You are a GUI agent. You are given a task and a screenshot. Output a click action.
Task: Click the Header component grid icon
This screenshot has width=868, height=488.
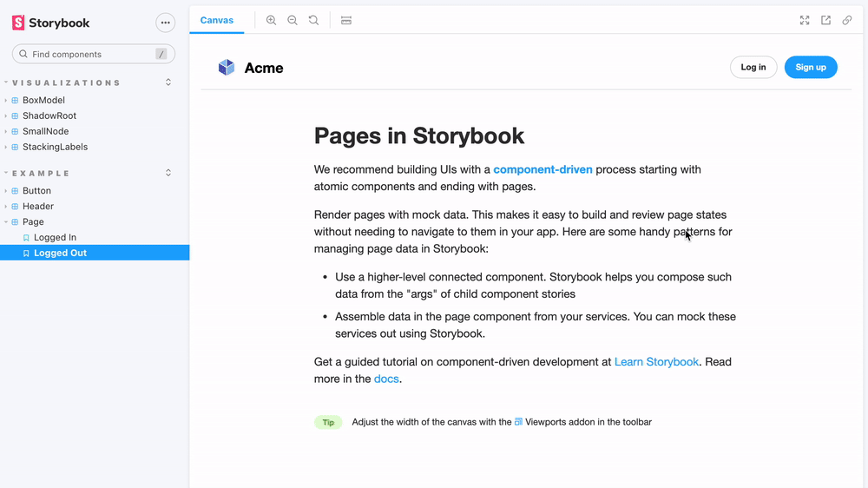click(15, 206)
